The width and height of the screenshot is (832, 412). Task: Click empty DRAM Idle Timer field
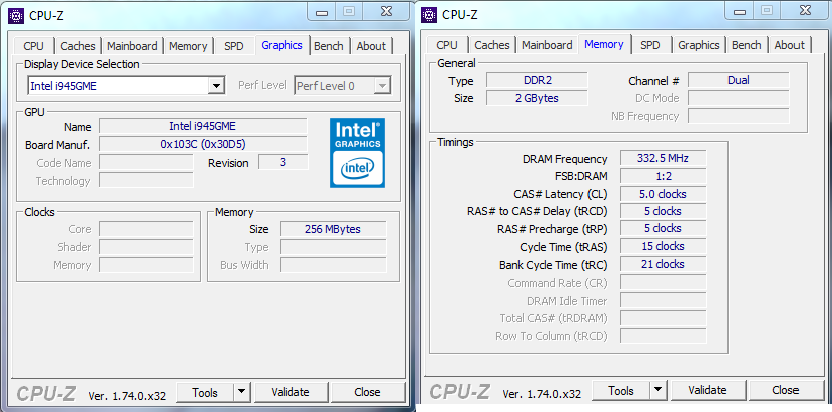coord(663,301)
